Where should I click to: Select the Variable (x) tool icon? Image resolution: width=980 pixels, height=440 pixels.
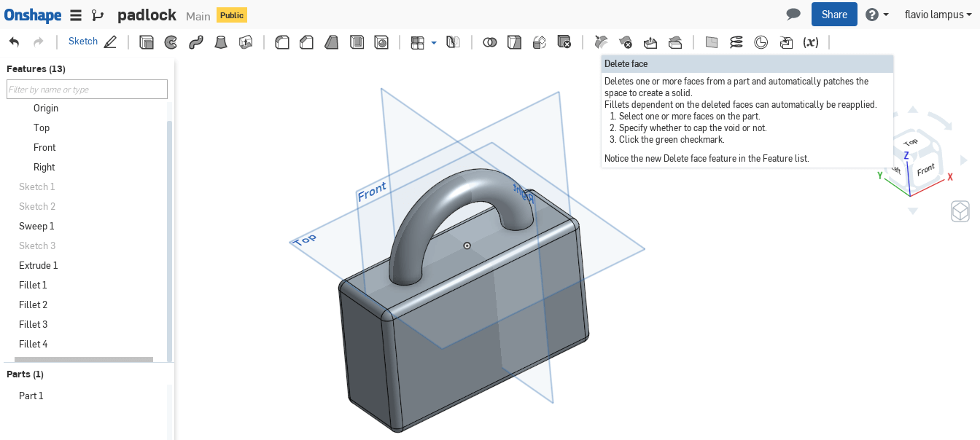811,42
